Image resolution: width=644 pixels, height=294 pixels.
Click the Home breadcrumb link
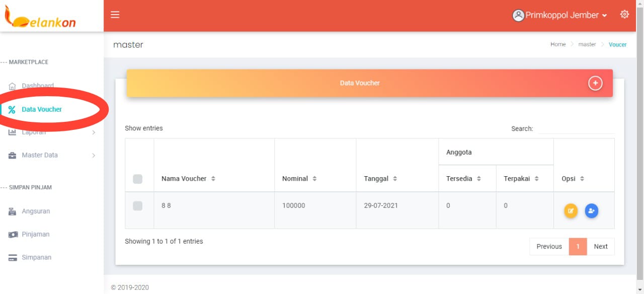tap(558, 44)
